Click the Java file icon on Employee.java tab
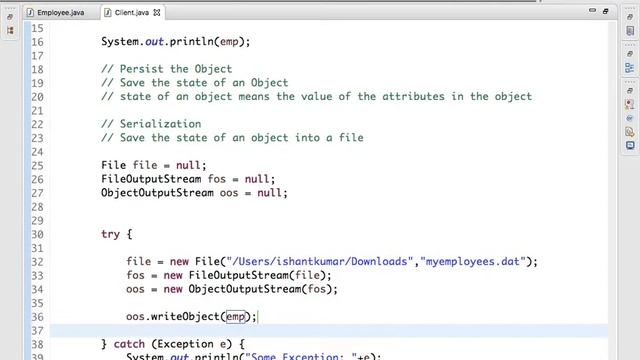640x360 pixels. 30,13
